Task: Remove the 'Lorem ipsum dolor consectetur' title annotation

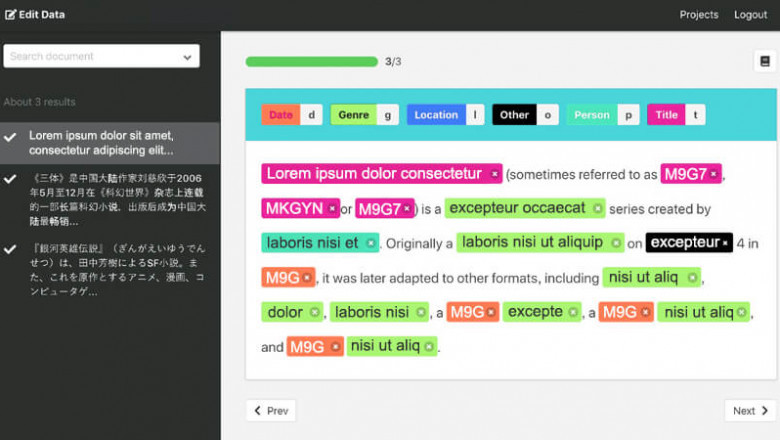Action: pyautogui.click(x=494, y=174)
